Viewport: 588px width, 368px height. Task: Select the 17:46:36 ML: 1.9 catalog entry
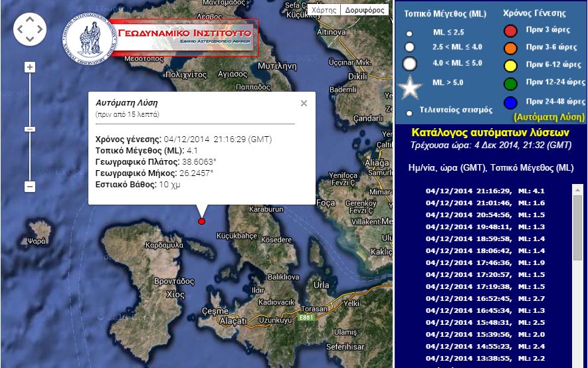click(485, 262)
